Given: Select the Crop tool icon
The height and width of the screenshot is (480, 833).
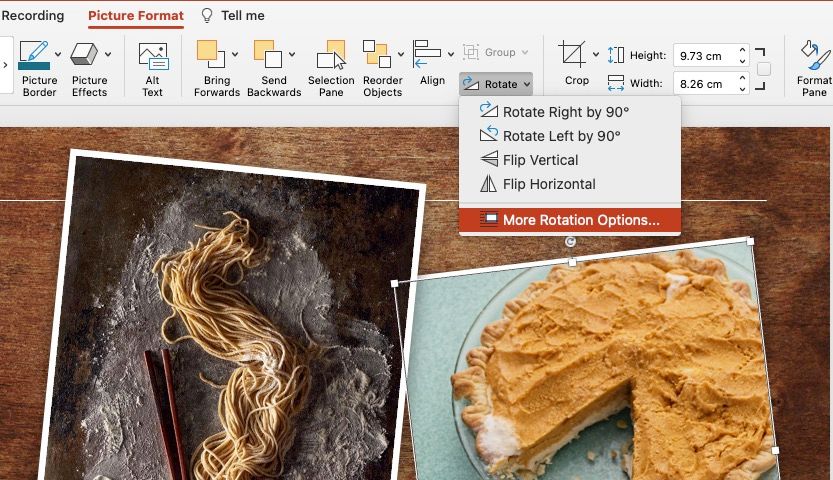Looking at the screenshot, I should (x=572, y=54).
